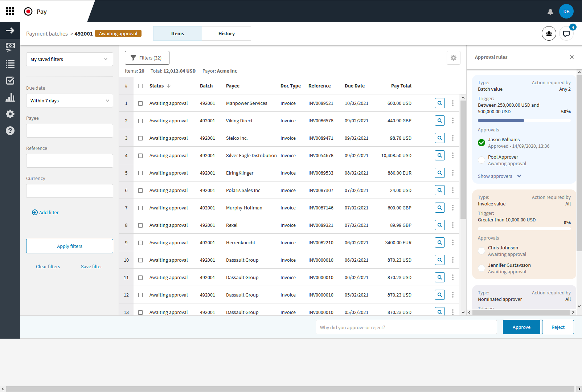The height and width of the screenshot is (392, 582).
Task: Switch to the History tab
Action: [x=226, y=33]
